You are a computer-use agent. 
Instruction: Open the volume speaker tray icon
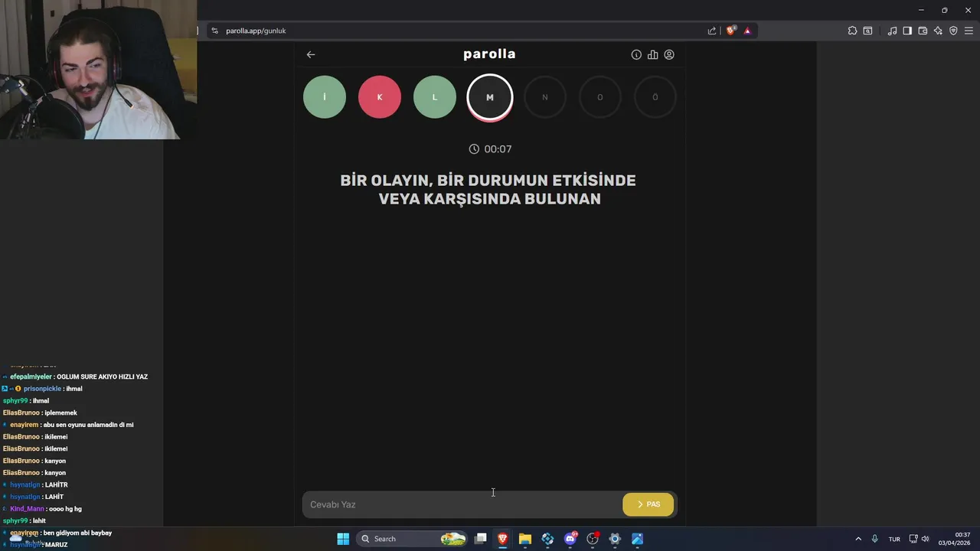[925, 539]
